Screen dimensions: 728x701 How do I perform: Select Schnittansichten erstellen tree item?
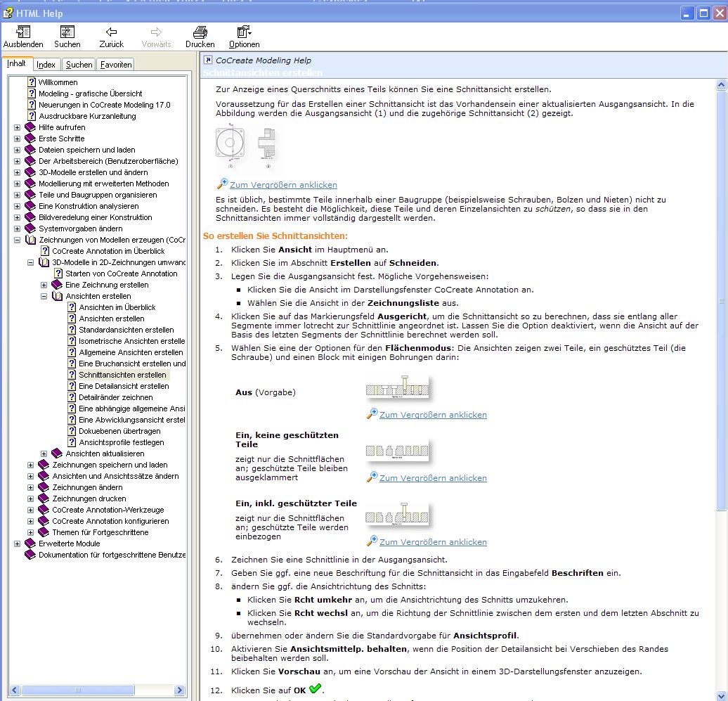point(122,375)
